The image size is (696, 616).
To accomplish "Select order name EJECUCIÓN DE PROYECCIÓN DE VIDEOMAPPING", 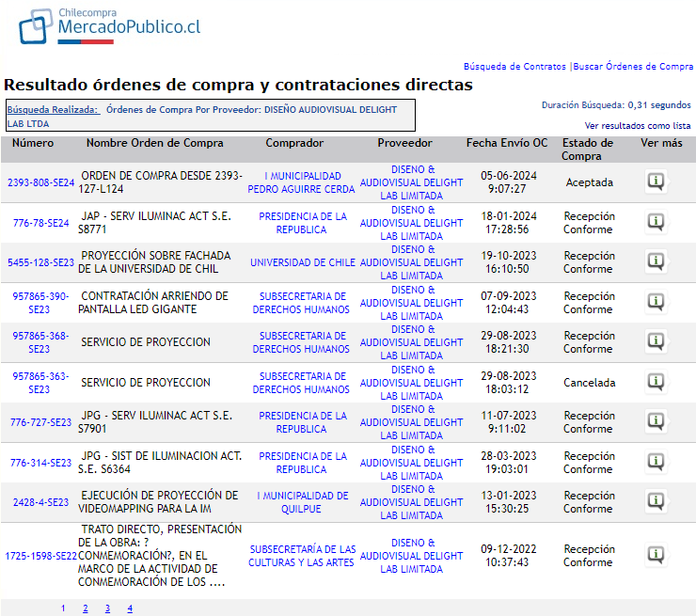I will pyautogui.click(x=158, y=502).
